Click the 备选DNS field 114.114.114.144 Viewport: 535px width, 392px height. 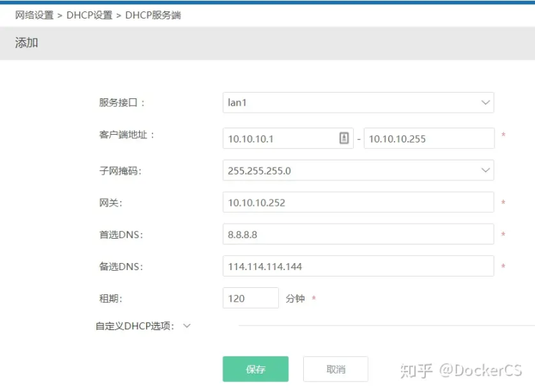(x=358, y=266)
